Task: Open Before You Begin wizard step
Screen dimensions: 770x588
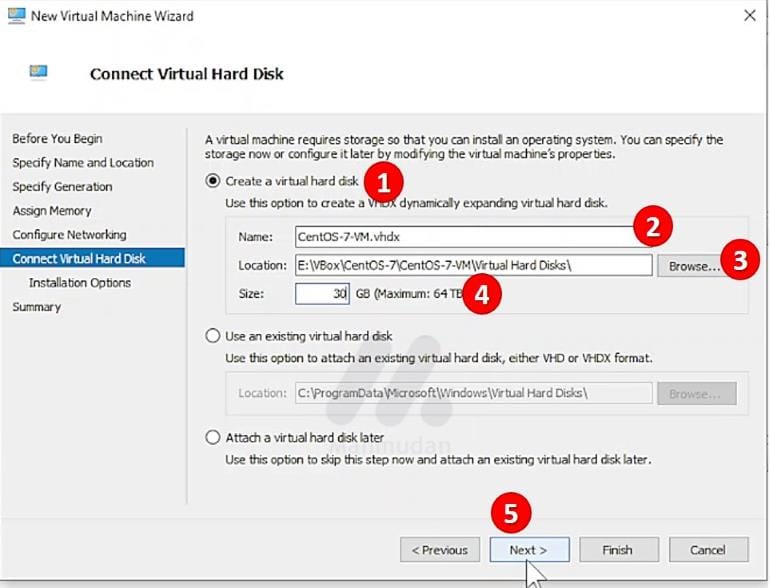Action: [x=57, y=139]
